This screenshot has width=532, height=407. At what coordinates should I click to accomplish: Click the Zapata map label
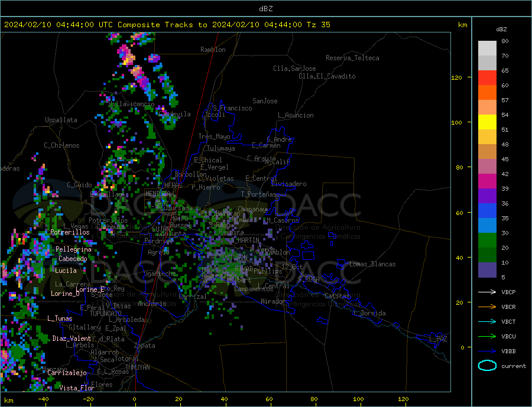(x=145, y=346)
